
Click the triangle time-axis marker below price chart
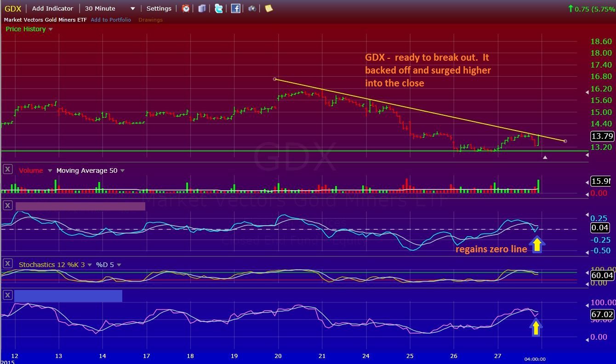tap(545, 158)
